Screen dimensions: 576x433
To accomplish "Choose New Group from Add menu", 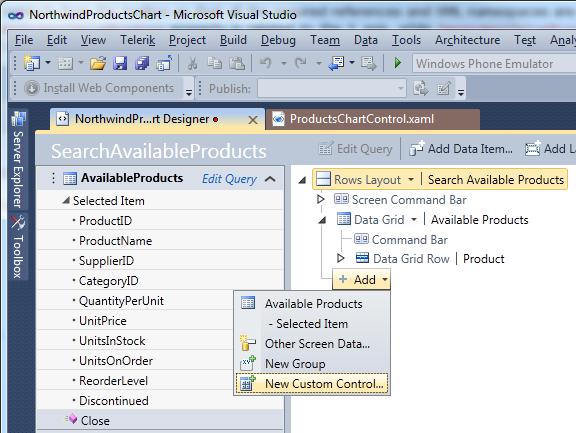I will [312, 364].
